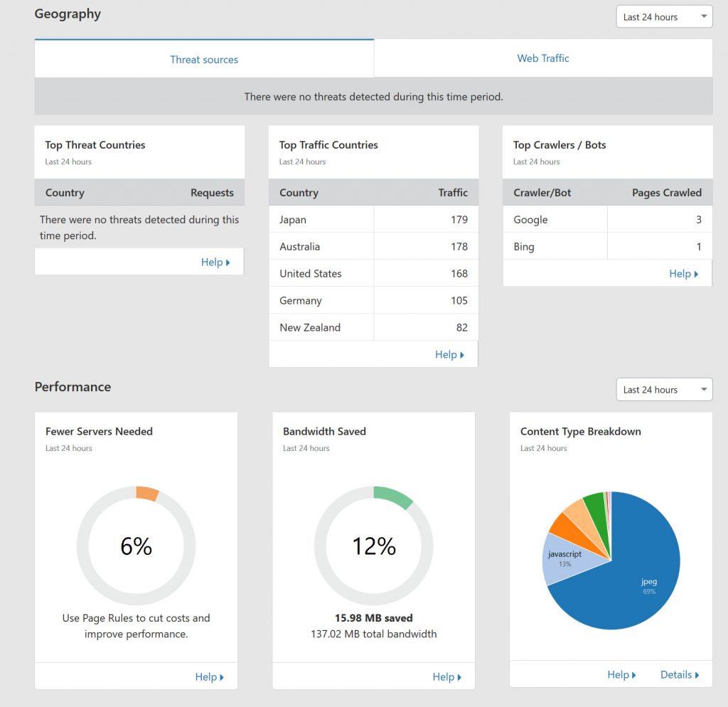728x707 pixels.
Task: Open Help link under Top Traffic Countries
Action: (x=449, y=354)
